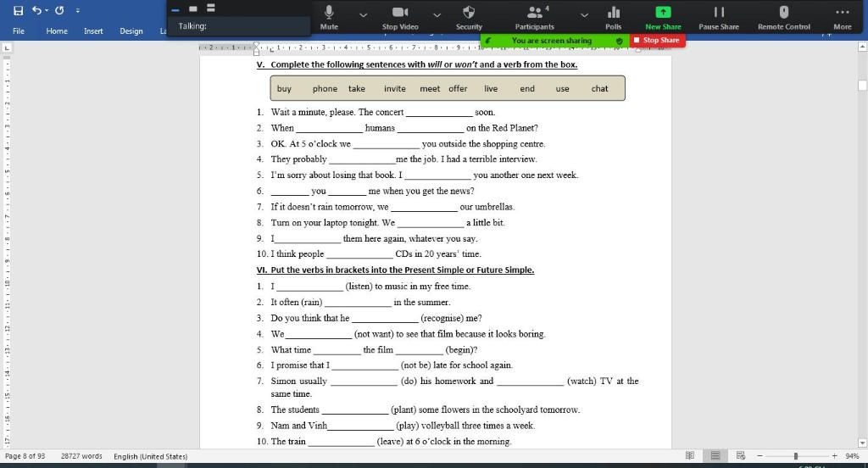Viewport: 868px width, 468px height.
Task: Click '(not want)' in sentence 4
Action: click(374, 334)
